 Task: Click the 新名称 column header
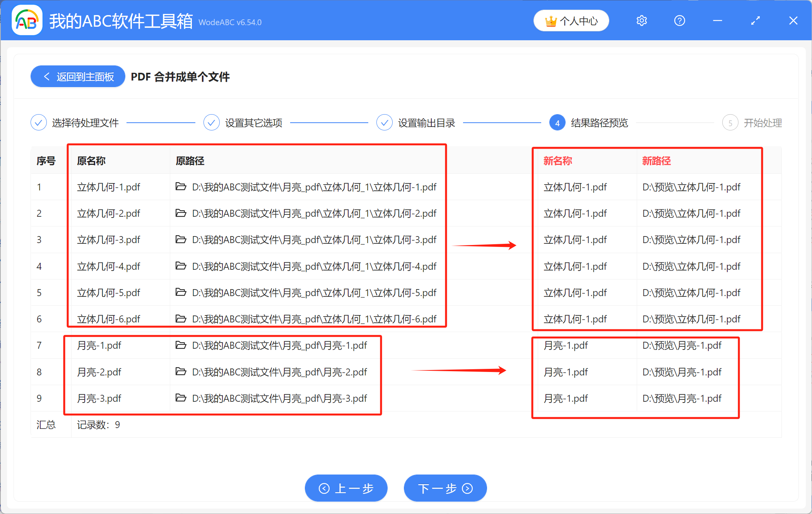pyautogui.click(x=558, y=161)
